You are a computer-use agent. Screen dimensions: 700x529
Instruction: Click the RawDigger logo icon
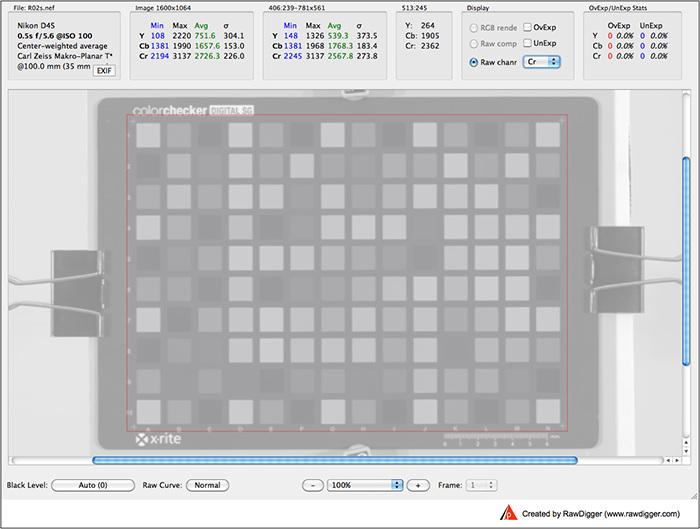click(x=508, y=513)
